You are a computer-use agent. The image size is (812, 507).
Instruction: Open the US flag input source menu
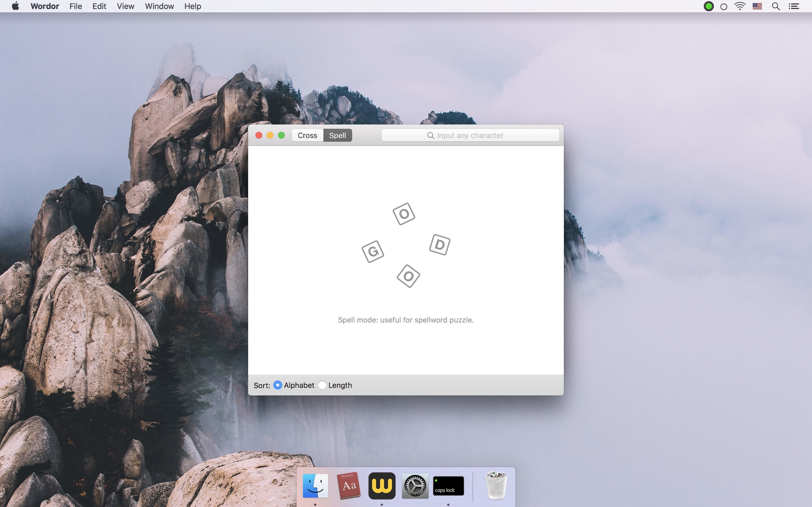tap(757, 6)
